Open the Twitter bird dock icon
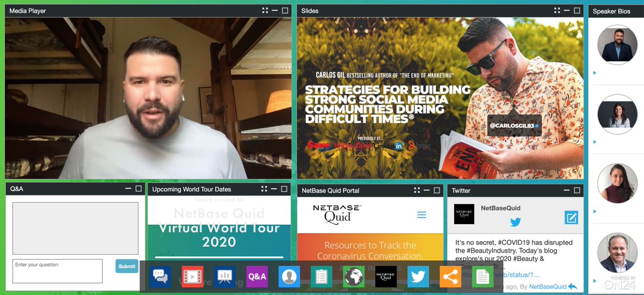 pos(418,277)
